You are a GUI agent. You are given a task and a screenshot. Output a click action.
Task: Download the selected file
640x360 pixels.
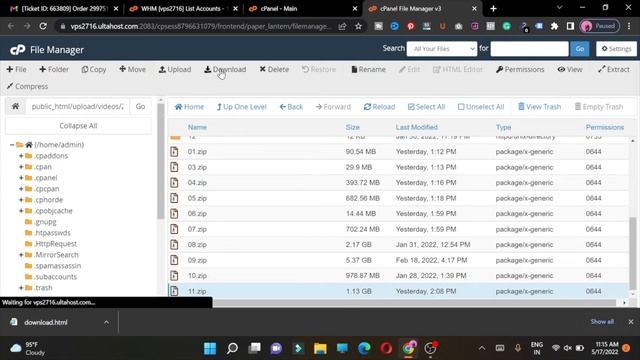(x=225, y=69)
